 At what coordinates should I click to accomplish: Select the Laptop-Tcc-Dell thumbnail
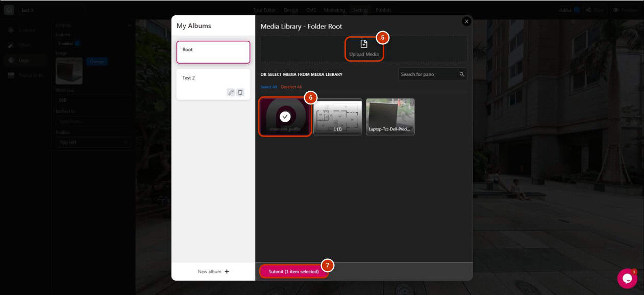(x=390, y=117)
